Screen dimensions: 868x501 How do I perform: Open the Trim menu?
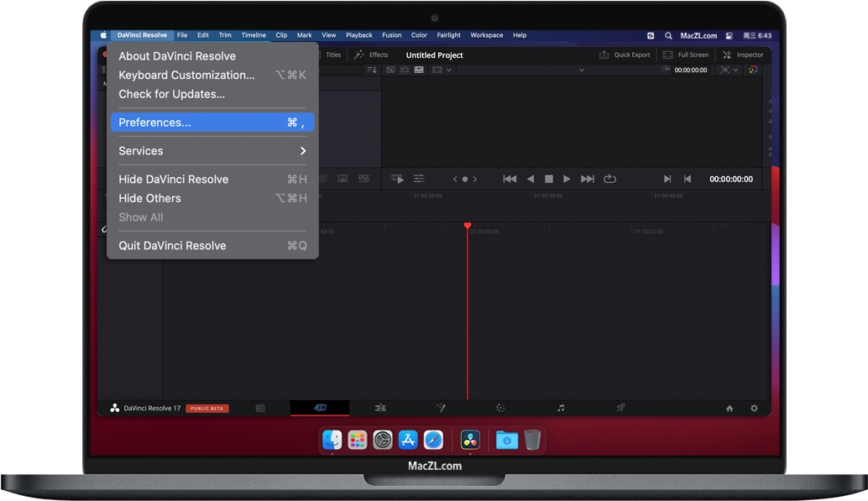(225, 35)
